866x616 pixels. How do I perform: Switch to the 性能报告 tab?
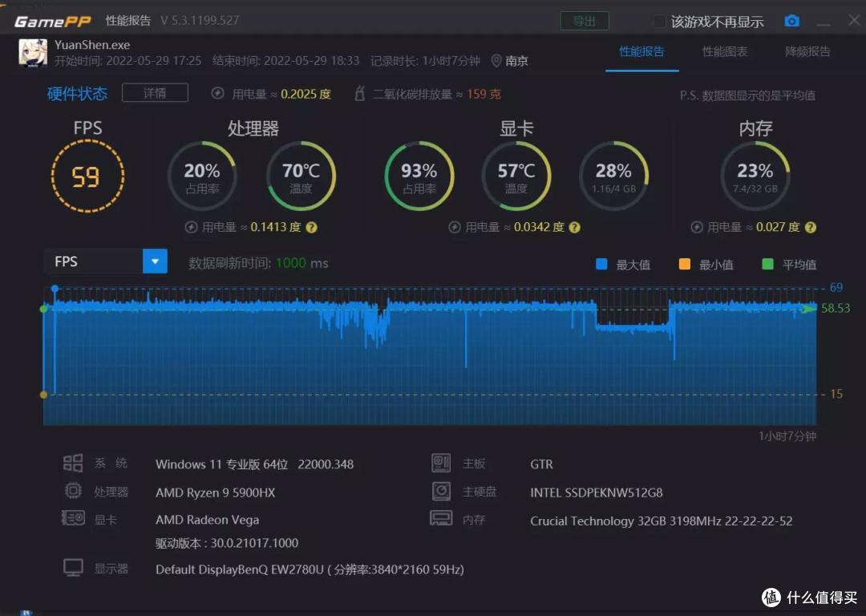(641, 52)
